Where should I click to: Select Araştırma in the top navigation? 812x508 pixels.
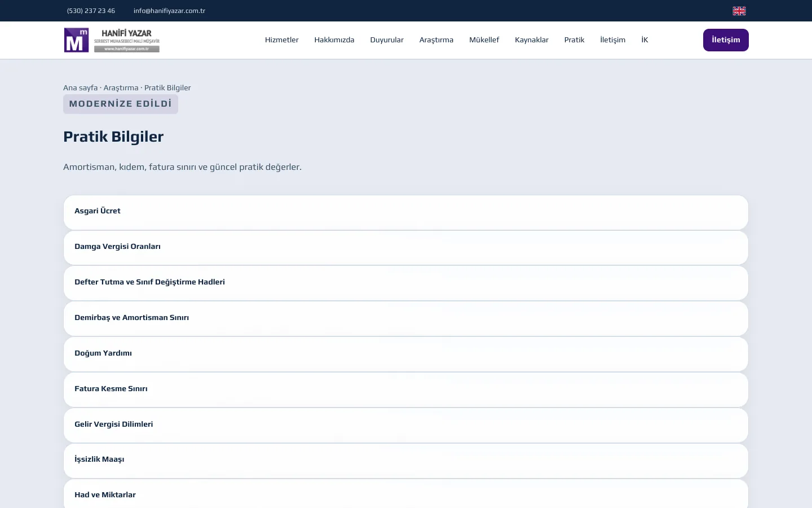coord(436,40)
